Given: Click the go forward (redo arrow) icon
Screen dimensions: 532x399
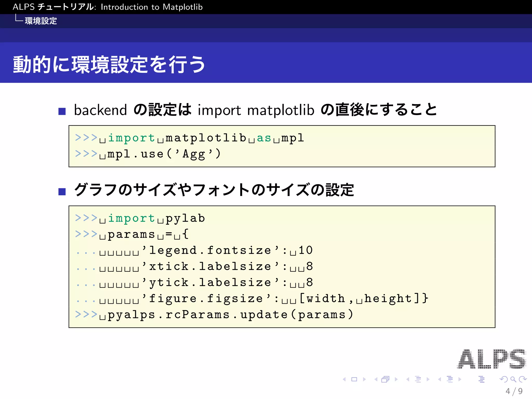Looking at the screenshot, I should pos(523,379).
